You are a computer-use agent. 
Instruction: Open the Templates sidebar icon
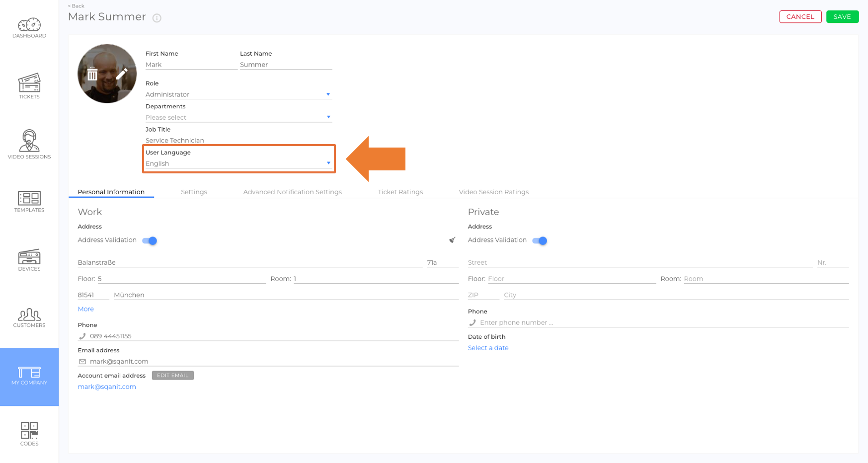click(x=29, y=202)
